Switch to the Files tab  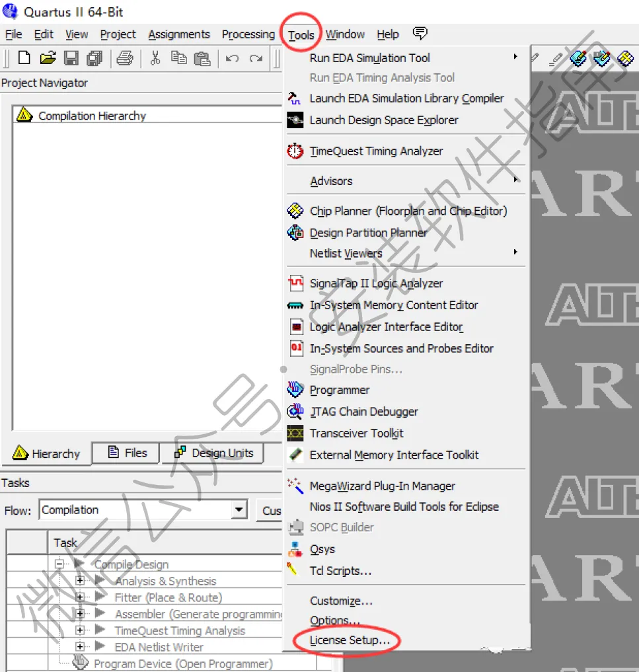[x=126, y=453]
